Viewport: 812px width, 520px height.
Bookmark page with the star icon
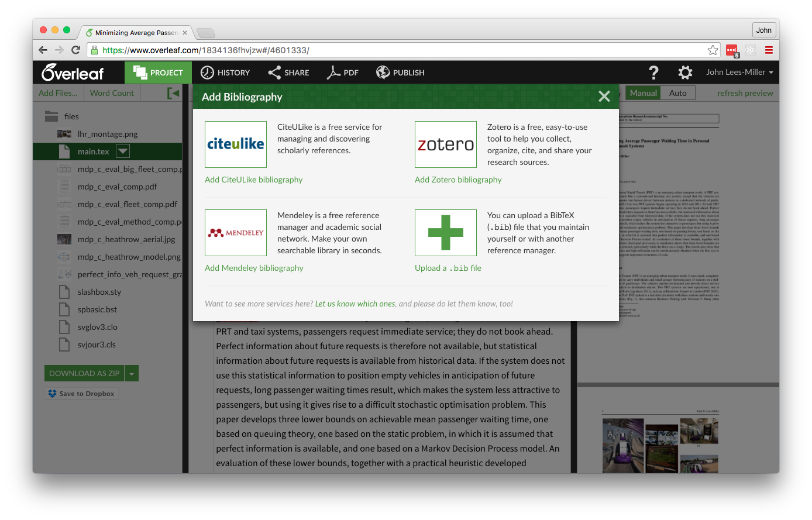click(x=713, y=50)
